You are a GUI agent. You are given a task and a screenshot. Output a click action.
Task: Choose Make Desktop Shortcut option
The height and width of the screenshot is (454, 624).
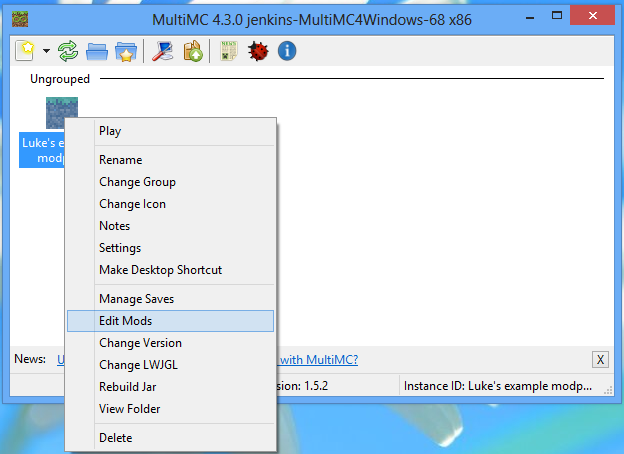(x=160, y=270)
